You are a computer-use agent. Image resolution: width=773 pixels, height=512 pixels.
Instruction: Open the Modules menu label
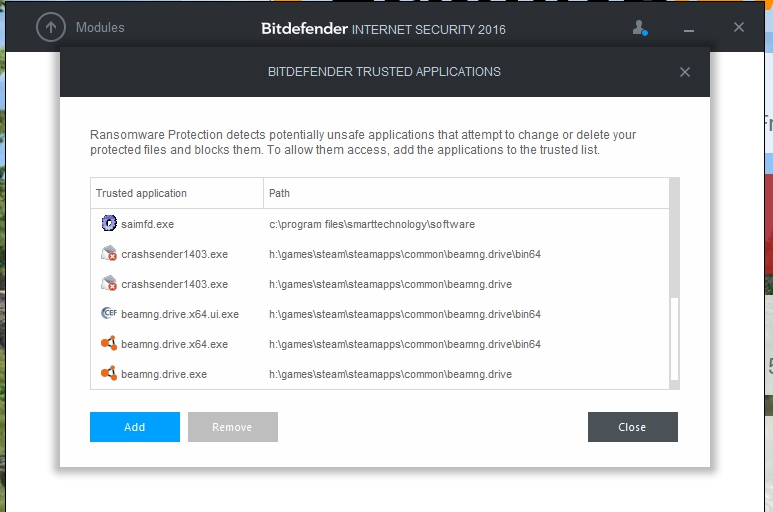(100, 28)
